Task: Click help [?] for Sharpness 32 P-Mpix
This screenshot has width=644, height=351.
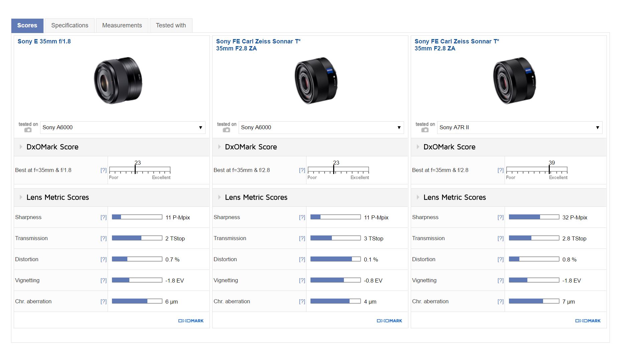Action: pyautogui.click(x=501, y=217)
